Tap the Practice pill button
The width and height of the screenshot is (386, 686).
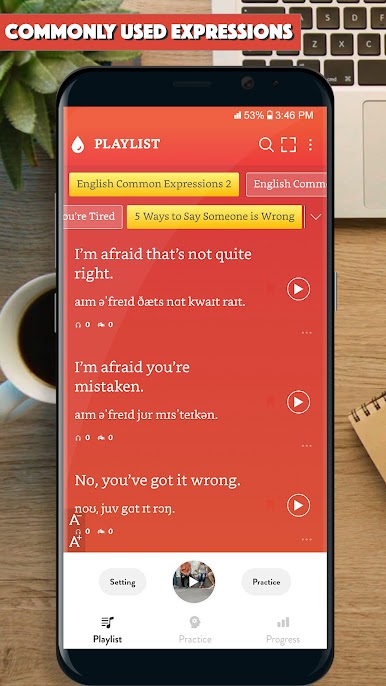tap(266, 582)
